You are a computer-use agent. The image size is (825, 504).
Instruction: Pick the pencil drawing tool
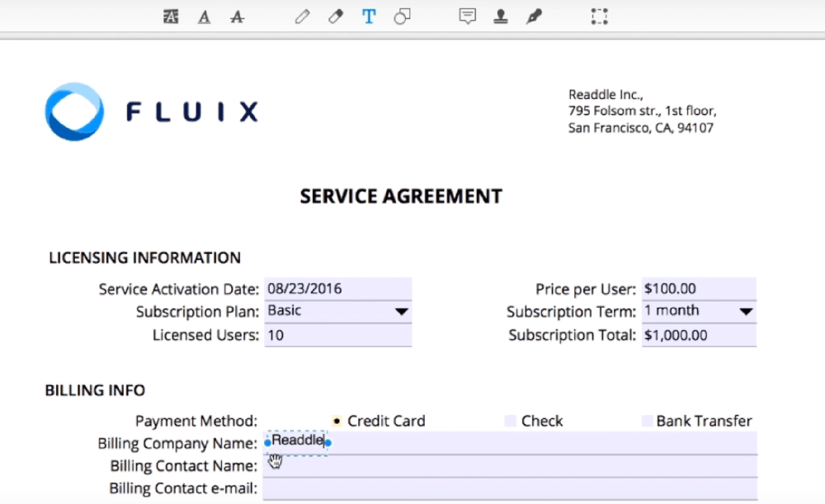(302, 16)
